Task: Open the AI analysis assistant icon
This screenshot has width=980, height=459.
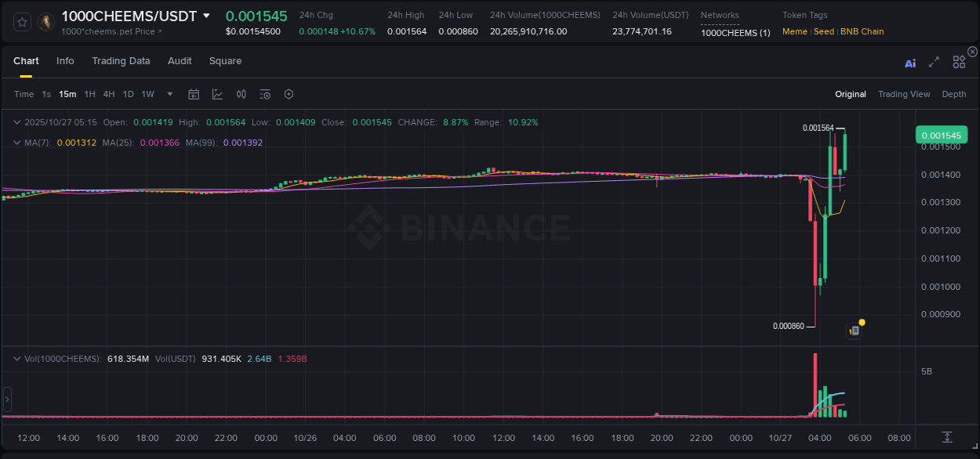Action: (909, 63)
